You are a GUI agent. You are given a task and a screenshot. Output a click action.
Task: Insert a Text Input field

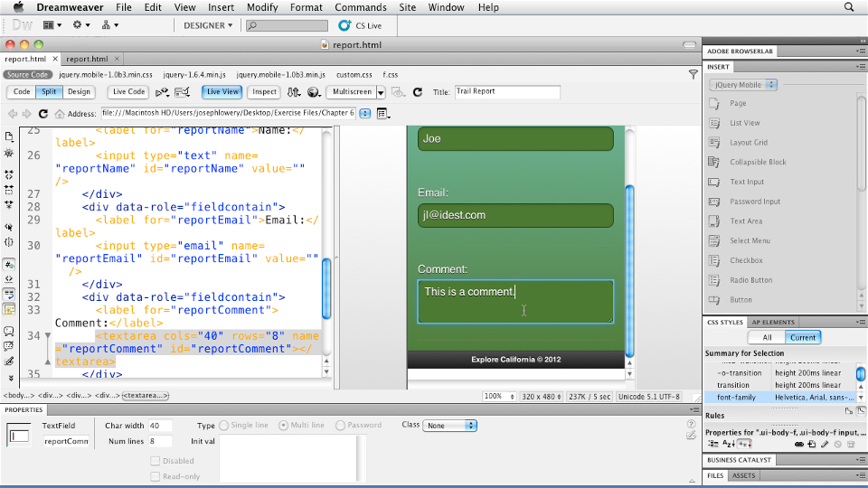[x=714, y=182]
